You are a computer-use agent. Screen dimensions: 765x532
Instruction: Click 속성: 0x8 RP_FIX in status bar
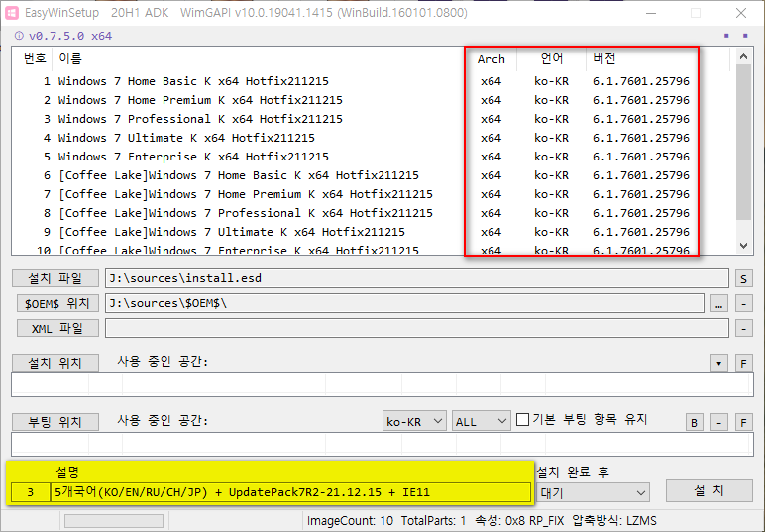click(x=519, y=521)
